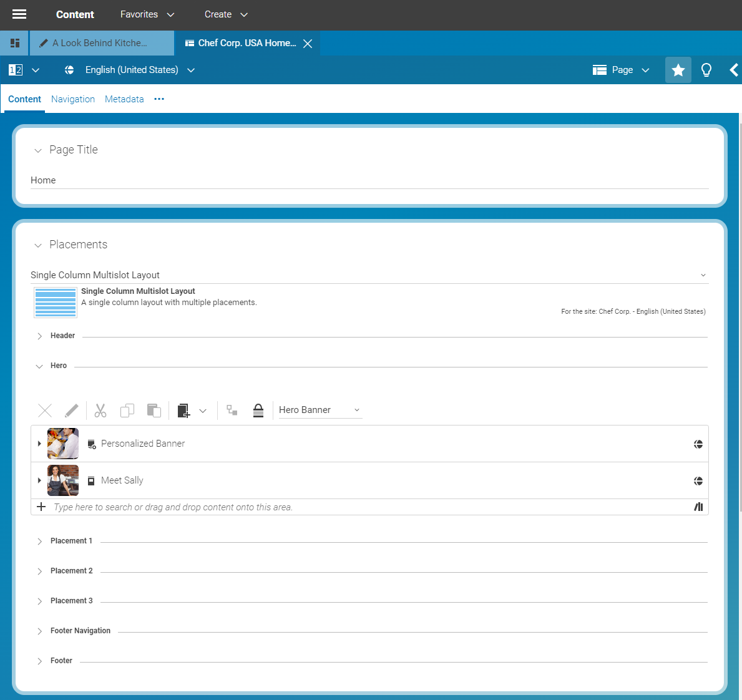
Task: Cut content using the scissors icon
Action: click(100, 410)
